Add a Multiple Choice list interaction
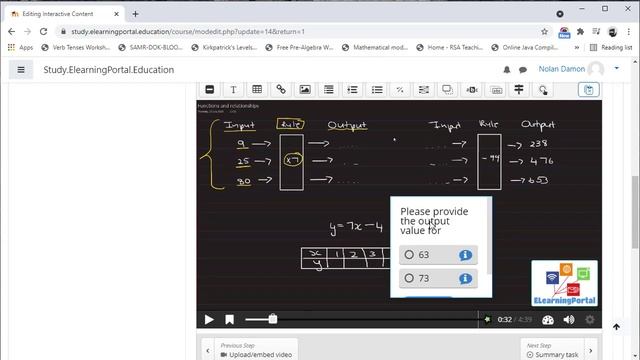The height and width of the screenshot is (360, 640). [376, 89]
